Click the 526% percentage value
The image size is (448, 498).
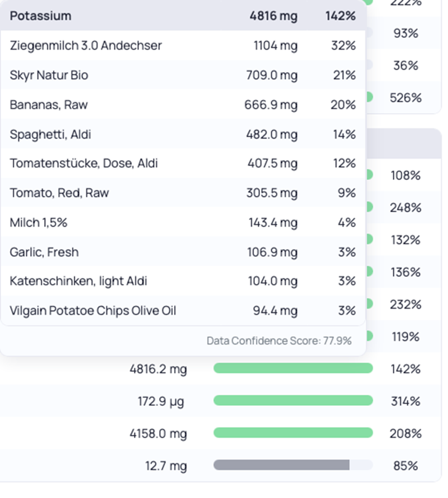coord(406,98)
